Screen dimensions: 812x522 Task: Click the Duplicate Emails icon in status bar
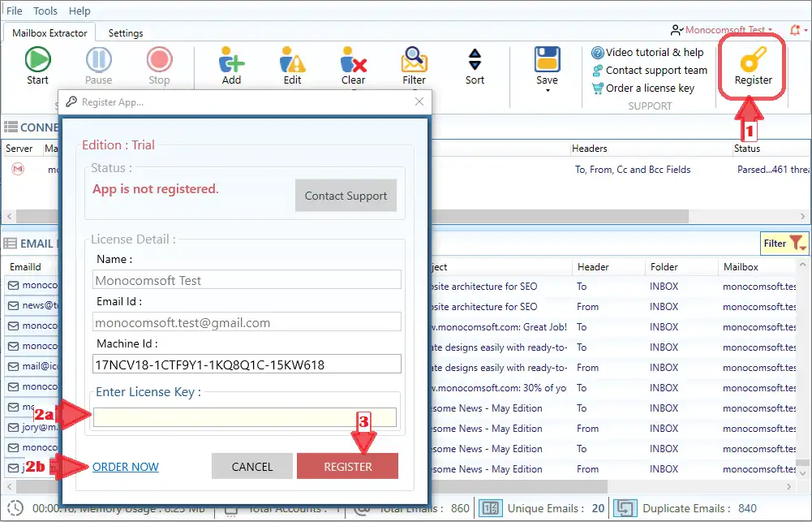click(625, 508)
